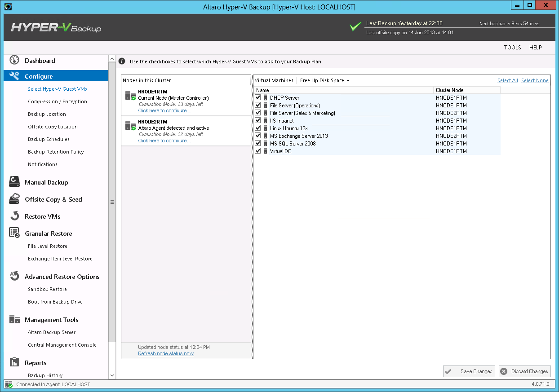Click the Offsite Copy & Seed cloud icon
This screenshot has height=392, width=559.
[x=14, y=199]
